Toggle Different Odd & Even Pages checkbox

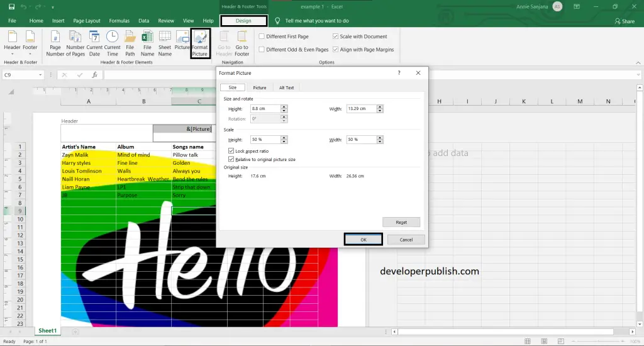262,49
